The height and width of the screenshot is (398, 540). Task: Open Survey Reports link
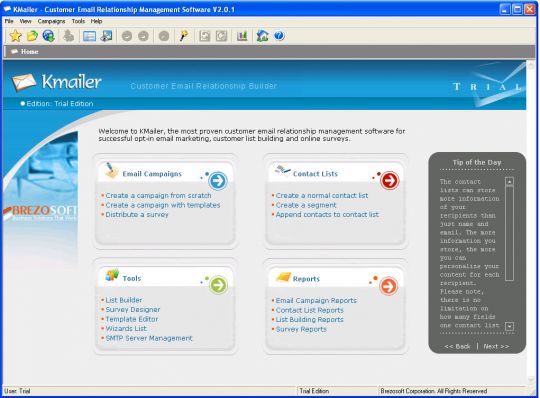click(x=301, y=329)
